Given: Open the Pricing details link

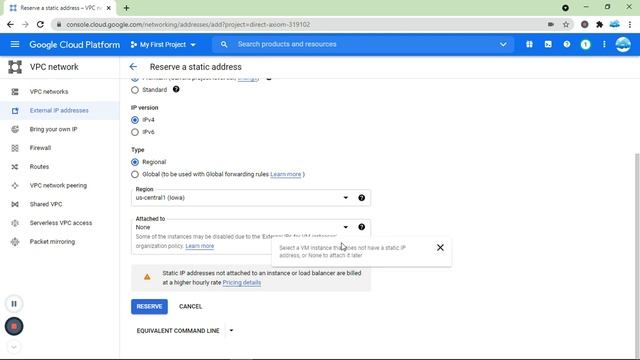Looking at the screenshot, I should (x=242, y=282).
